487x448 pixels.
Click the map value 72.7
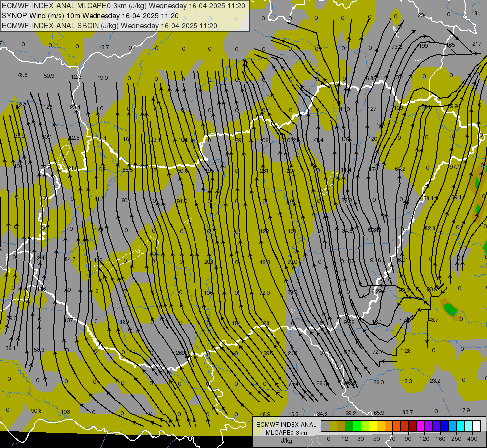tap(378, 351)
